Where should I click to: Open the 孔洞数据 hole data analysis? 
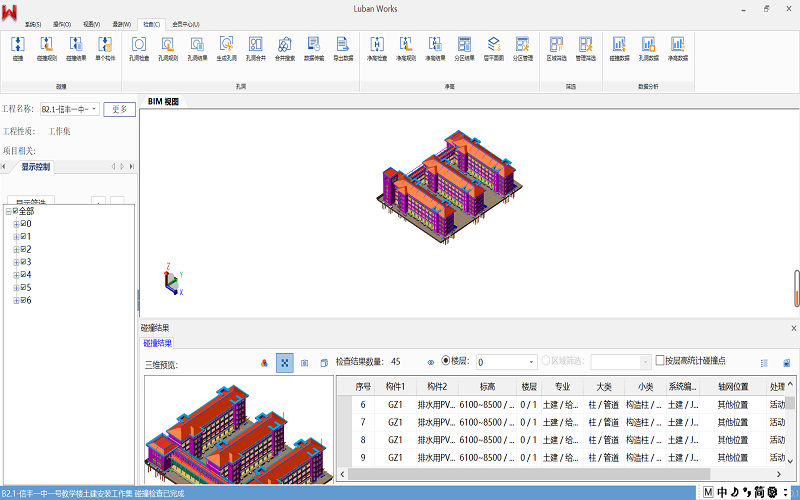648,48
